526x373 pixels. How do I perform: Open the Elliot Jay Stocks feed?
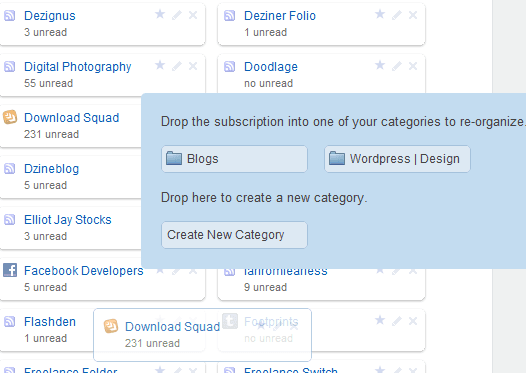(x=67, y=220)
